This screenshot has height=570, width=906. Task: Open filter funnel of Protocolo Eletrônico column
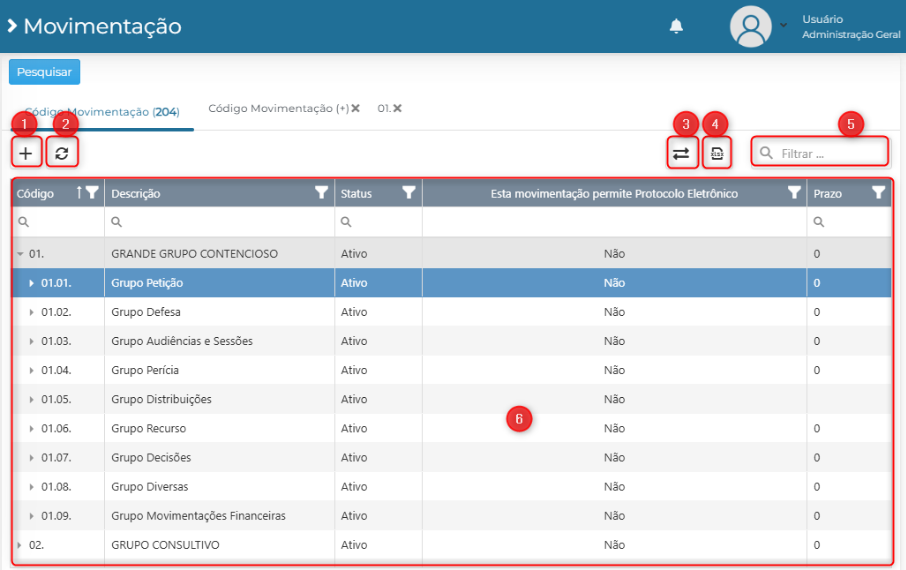tap(794, 193)
